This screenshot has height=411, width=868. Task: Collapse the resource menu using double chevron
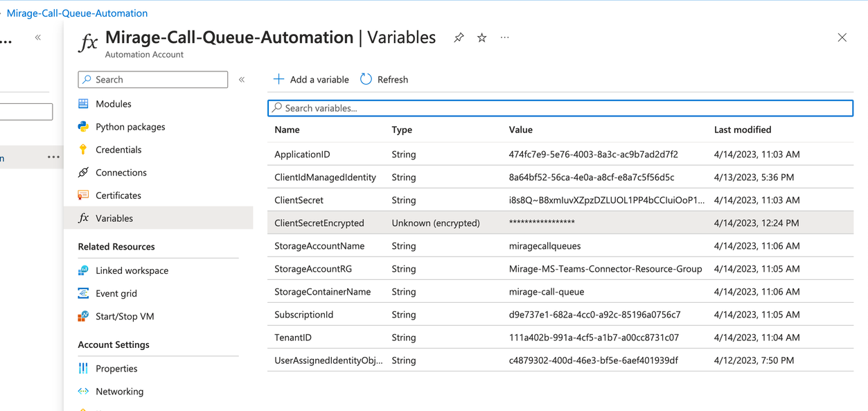tap(242, 80)
